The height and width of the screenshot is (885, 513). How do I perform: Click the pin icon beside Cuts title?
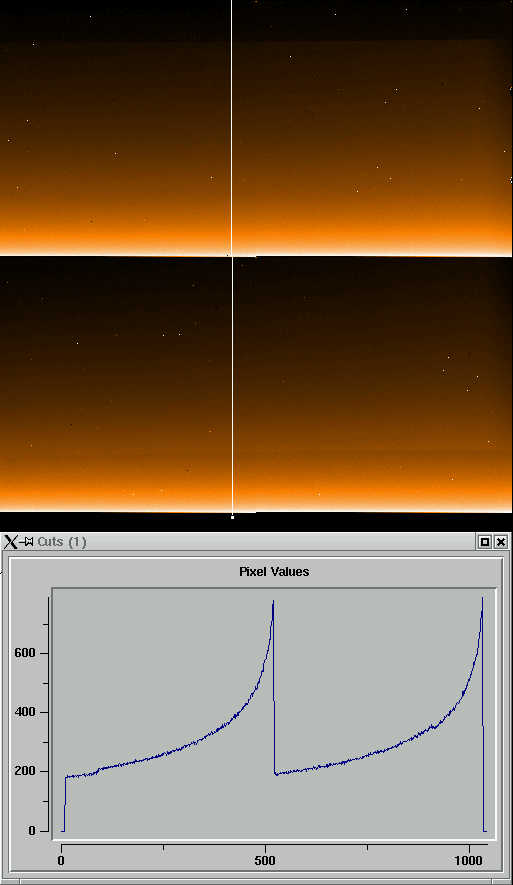click(27, 542)
